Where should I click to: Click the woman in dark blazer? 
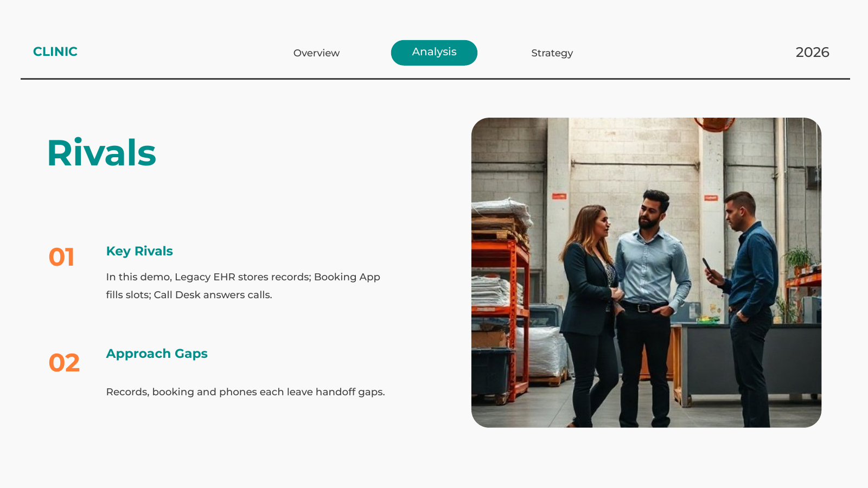point(589,314)
